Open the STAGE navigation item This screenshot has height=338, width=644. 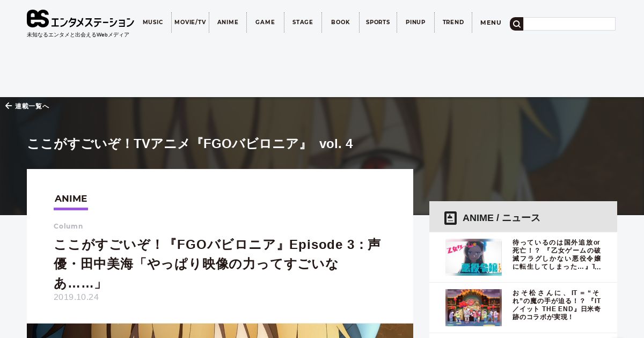point(303,23)
